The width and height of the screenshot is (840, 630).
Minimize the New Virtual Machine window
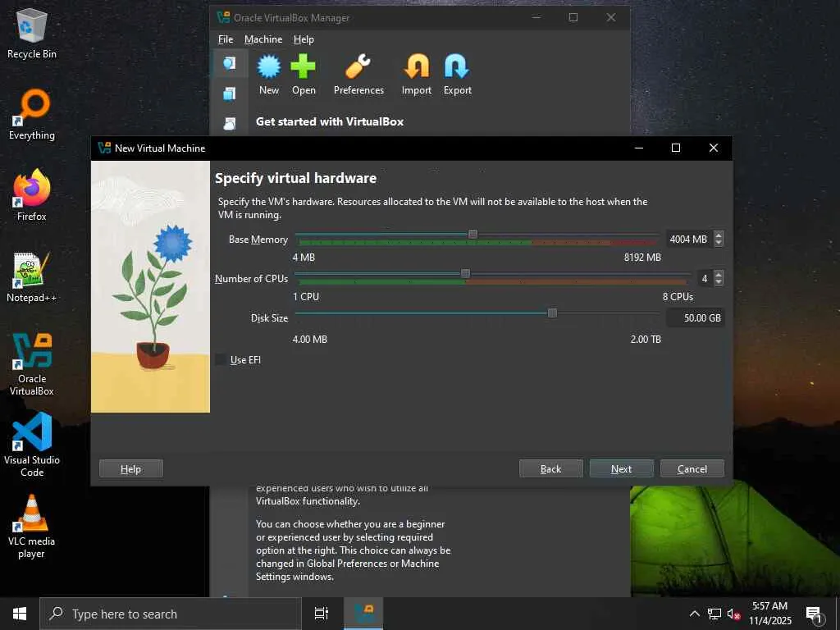638,148
